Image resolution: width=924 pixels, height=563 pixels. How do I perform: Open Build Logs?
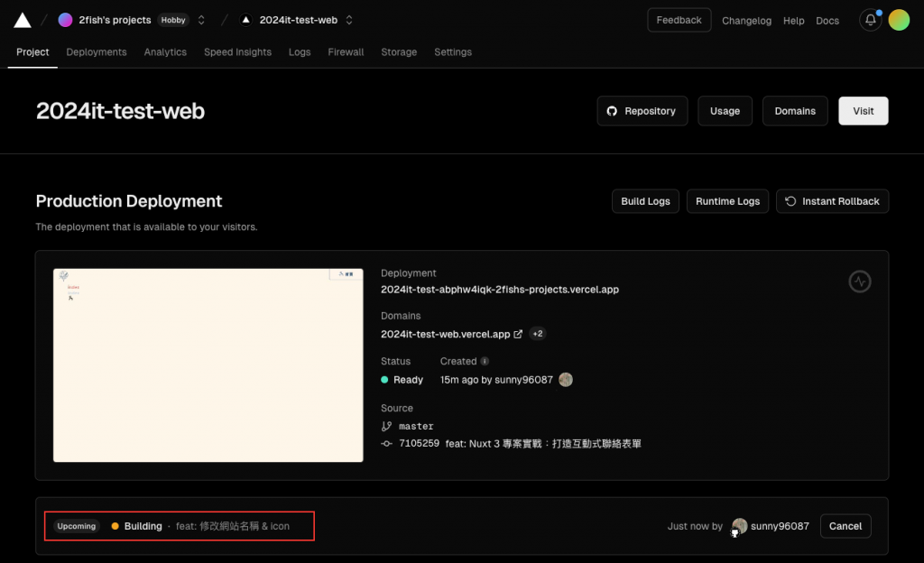pyautogui.click(x=645, y=201)
